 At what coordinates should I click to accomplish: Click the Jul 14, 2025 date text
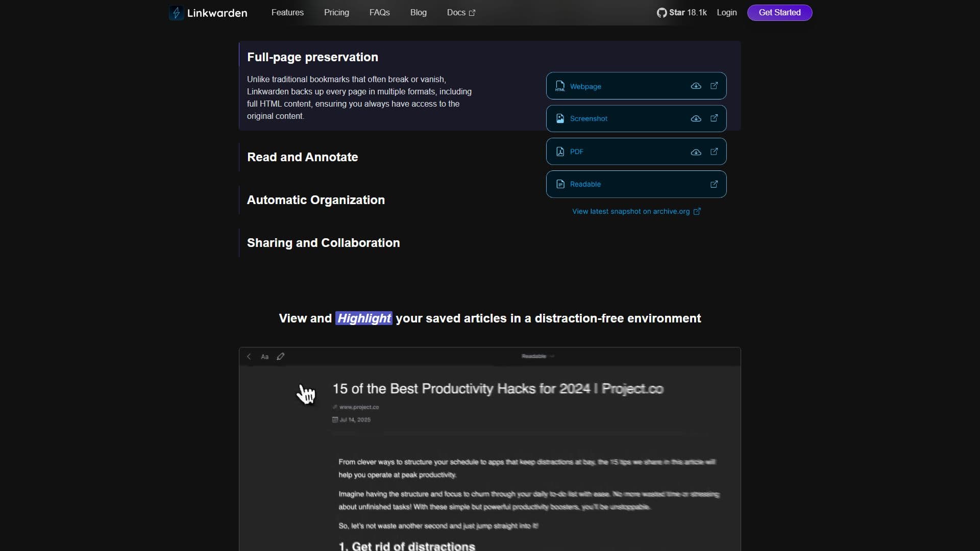pyautogui.click(x=355, y=420)
